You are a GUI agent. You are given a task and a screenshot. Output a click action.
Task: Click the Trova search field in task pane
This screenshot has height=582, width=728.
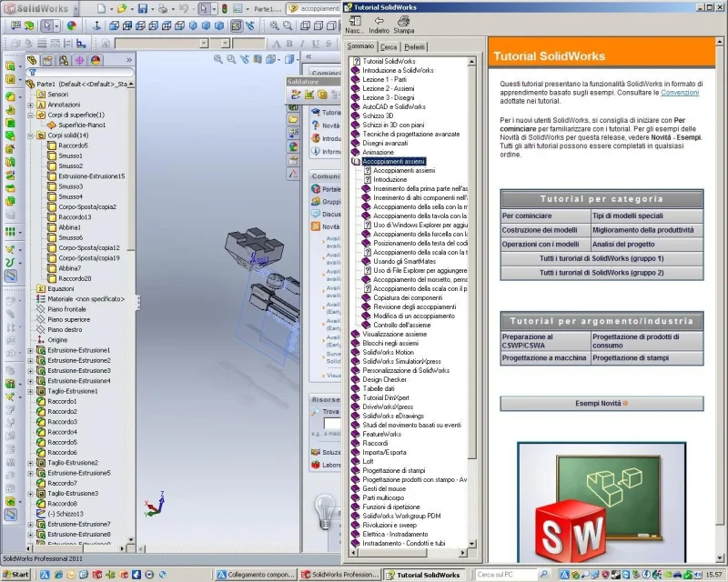(332, 423)
